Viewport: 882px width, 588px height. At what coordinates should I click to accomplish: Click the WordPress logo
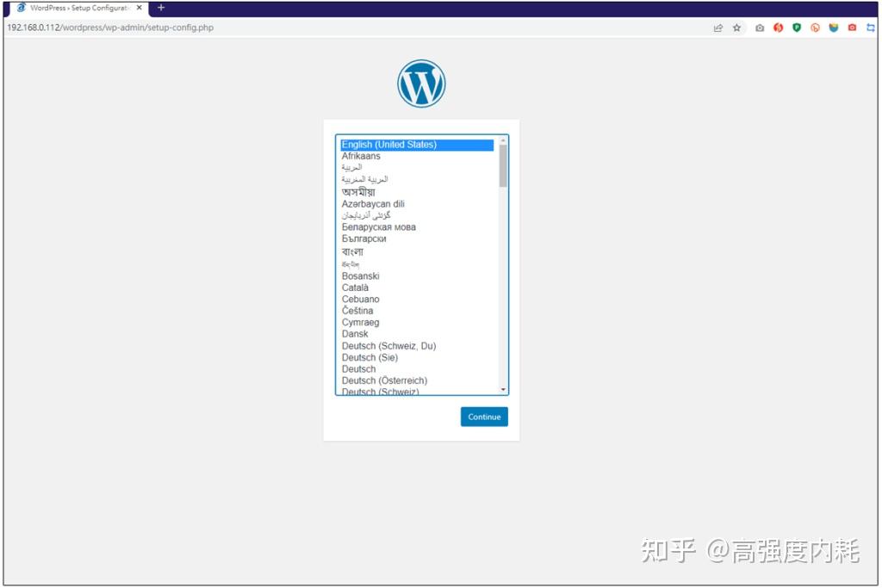[x=421, y=84]
